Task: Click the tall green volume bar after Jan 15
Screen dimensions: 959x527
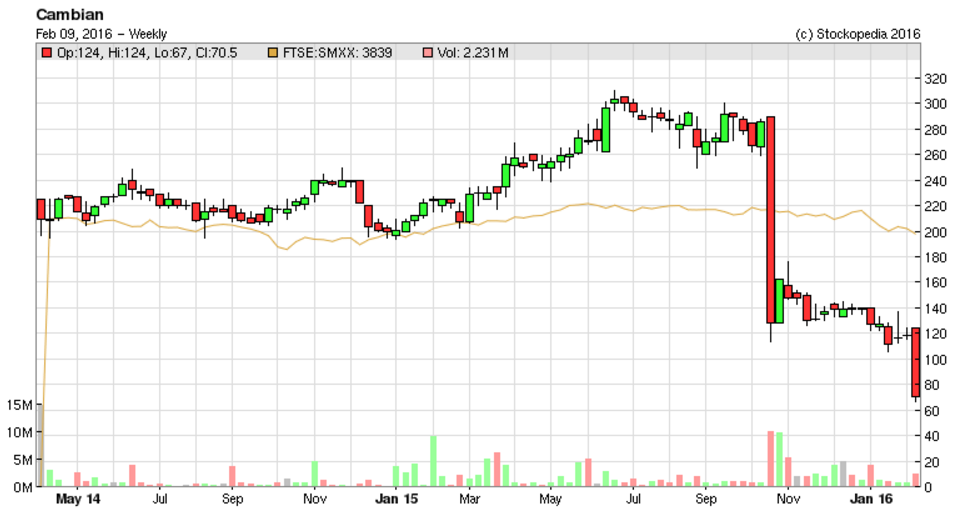Action: coord(433,461)
